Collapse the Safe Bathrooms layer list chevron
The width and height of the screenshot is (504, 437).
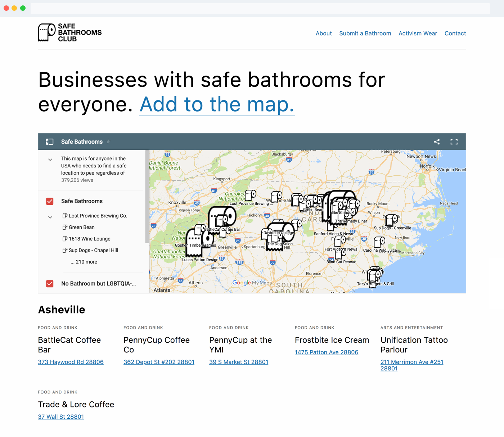pos(50,217)
